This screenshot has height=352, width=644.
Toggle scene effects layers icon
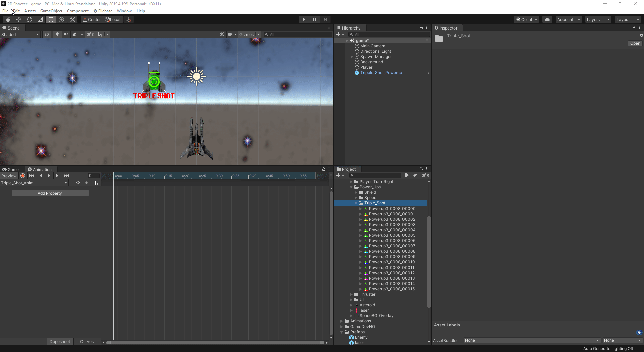coord(74,34)
